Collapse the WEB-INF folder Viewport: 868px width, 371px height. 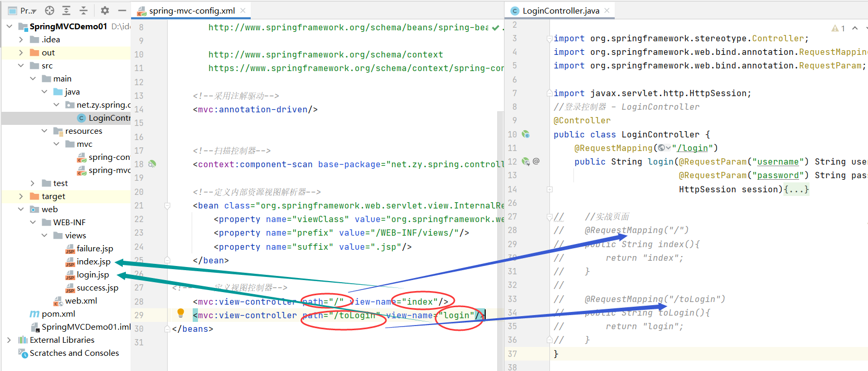pos(33,222)
